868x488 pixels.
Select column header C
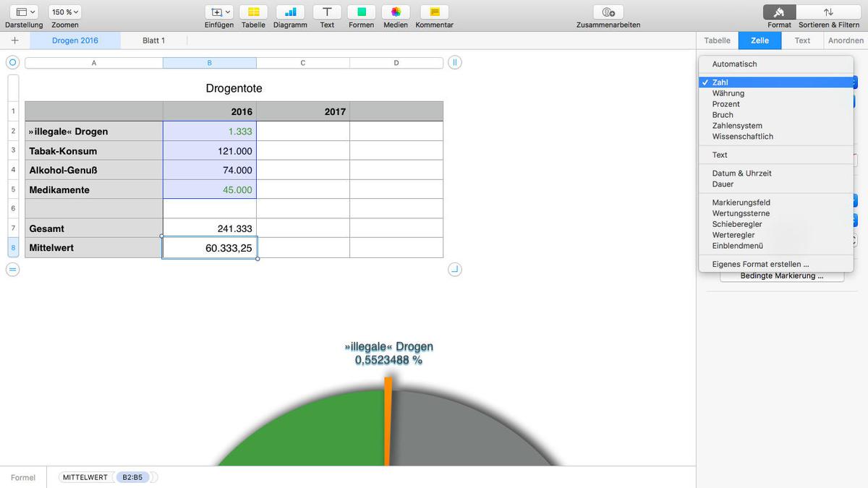pyautogui.click(x=303, y=63)
